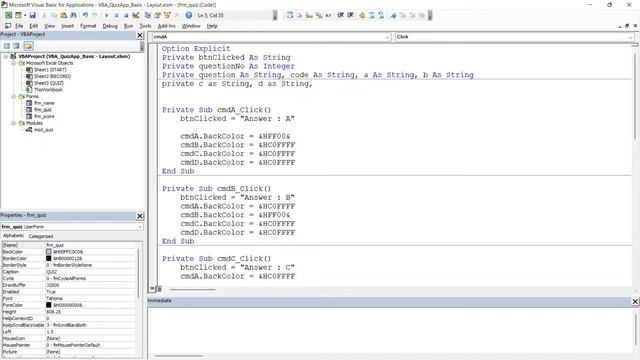Click the Run Sub play icon
This screenshot has width=640, height=360.
(107, 15)
